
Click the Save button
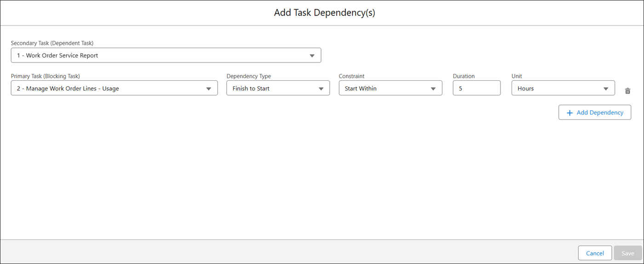tap(628, 253)
